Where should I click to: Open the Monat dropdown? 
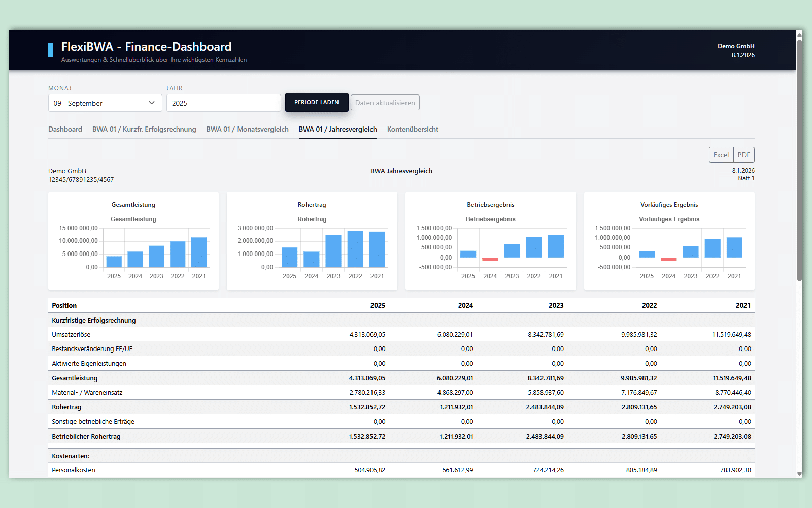click(105, 103)
